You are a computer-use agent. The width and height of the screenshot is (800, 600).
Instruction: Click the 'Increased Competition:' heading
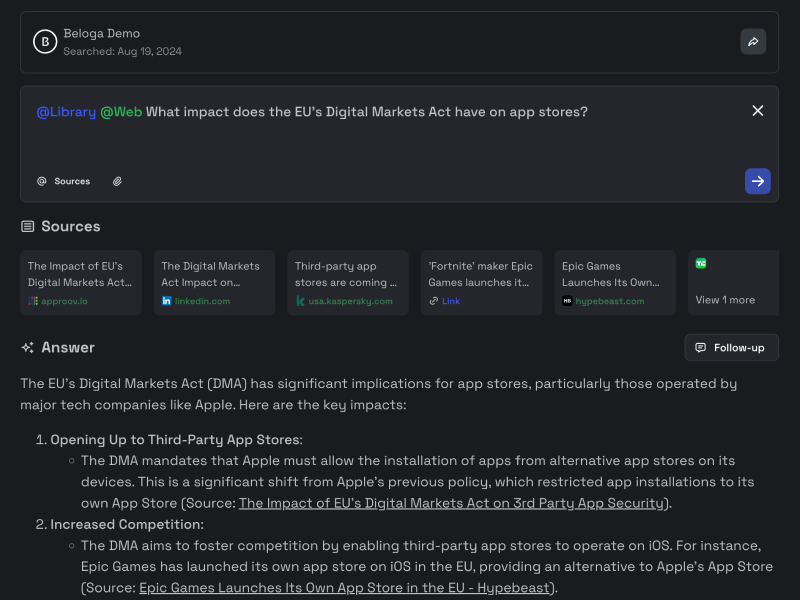[x=127, y=524]
